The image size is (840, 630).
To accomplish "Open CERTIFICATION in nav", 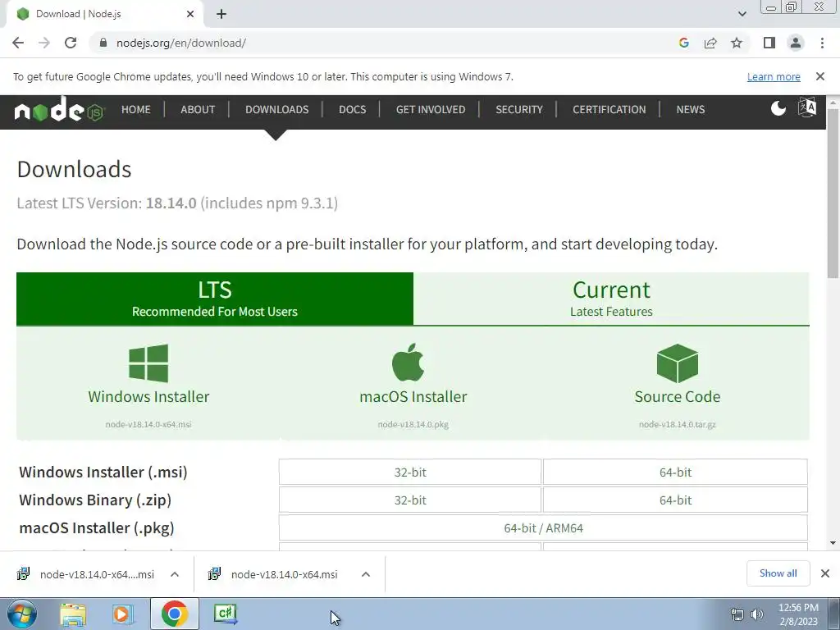I will tap(609, 109).
